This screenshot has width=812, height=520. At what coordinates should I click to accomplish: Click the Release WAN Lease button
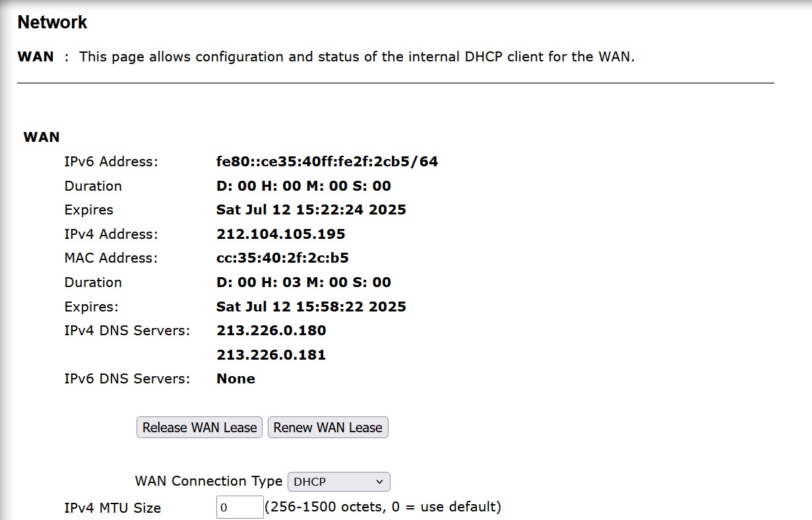click(x=199, y=428)
